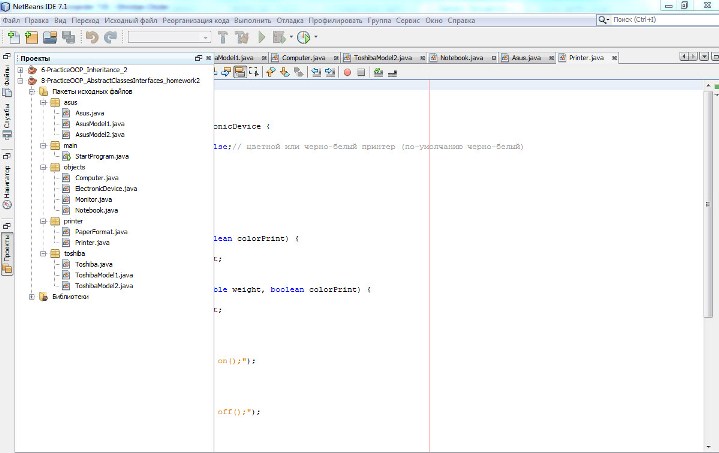Select ElectronicDevice.java in the project tree

point(105,188)
